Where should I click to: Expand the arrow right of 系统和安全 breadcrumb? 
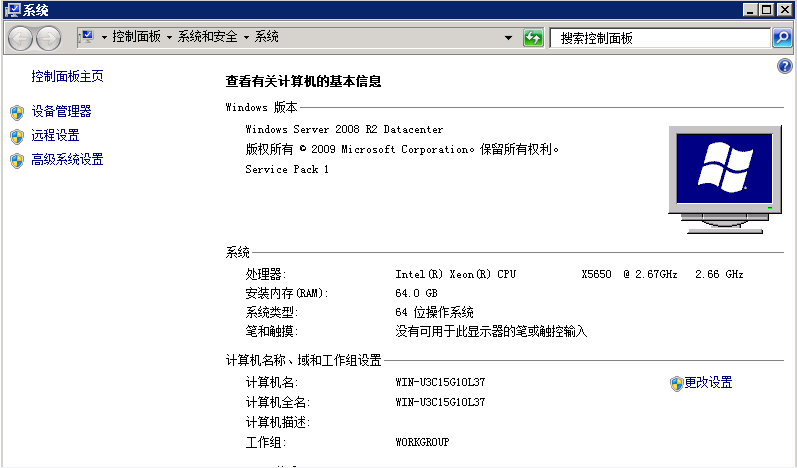(246, 37)
